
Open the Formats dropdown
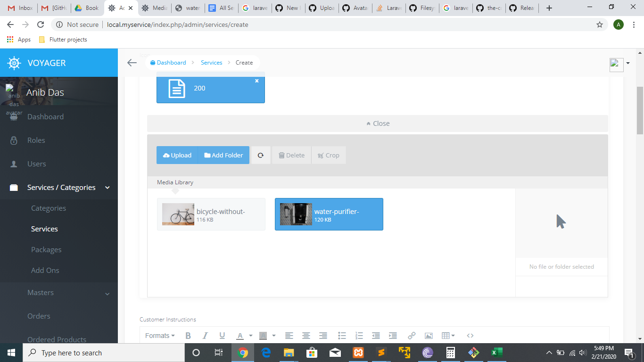159,335
